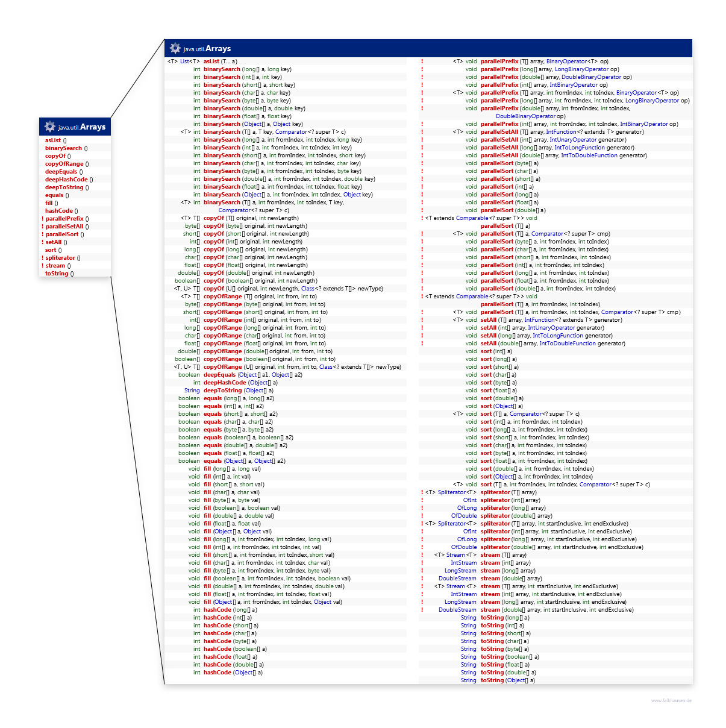Select hashCode () in the small summary box
Image resolution: width=726 pixels, height=728 pixels.
[61, 211]
